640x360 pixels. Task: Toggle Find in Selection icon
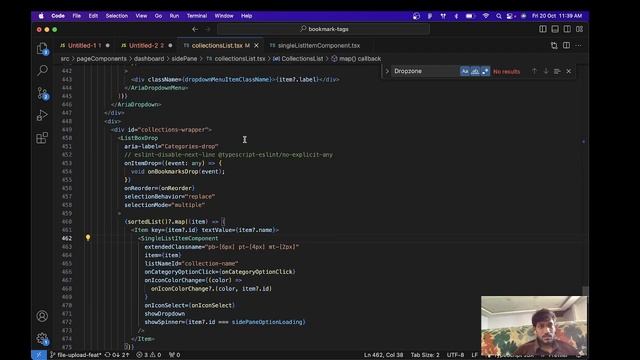(x=557, y=71)
